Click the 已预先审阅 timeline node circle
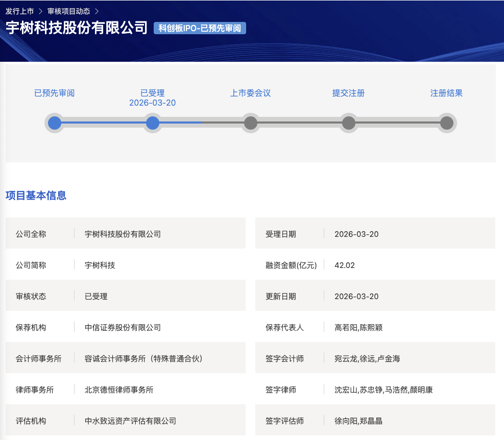504x440 pixels. click(x=55, y=123)
